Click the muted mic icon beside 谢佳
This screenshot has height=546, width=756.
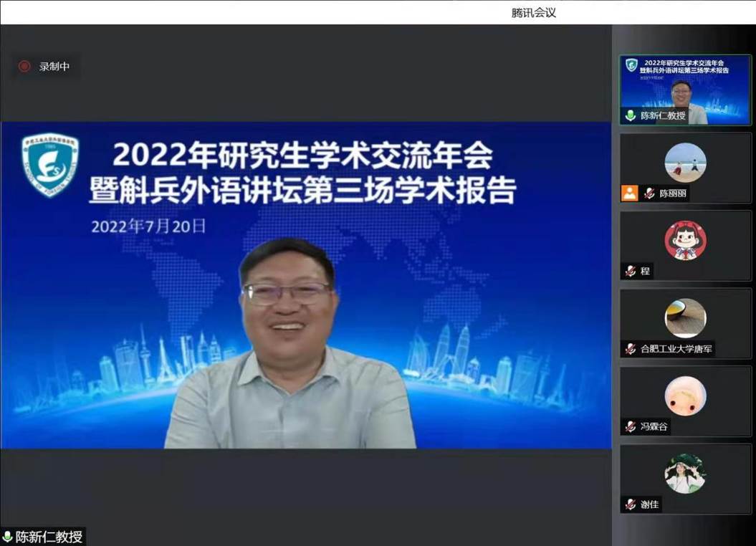(x=631, y=504)
